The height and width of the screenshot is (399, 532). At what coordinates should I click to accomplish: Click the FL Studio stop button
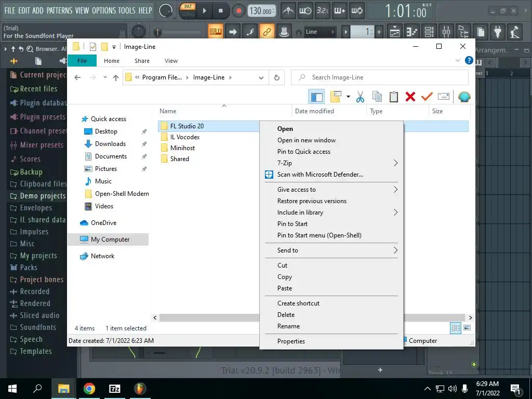click(x=220, y=11)
